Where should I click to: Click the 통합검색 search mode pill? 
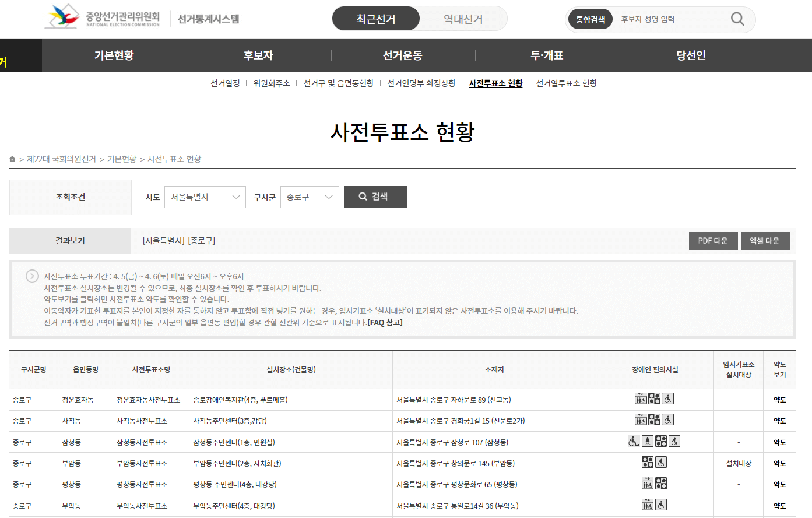point(590,19)
